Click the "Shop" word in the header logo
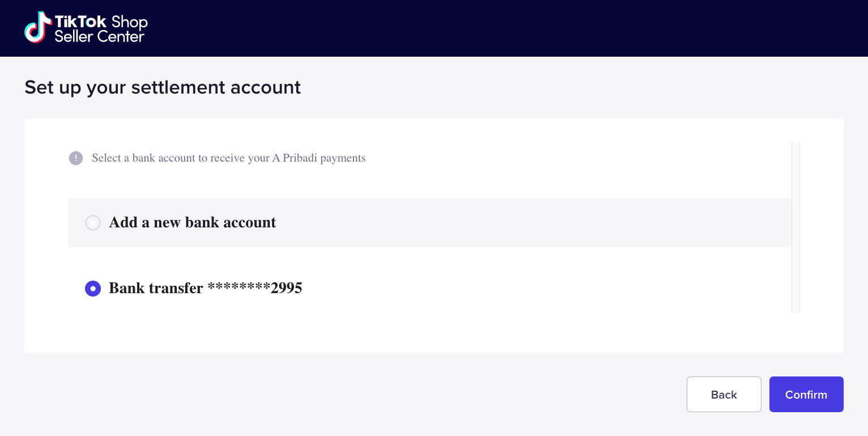Screen dimensions: 868x436 click(130, 22)
